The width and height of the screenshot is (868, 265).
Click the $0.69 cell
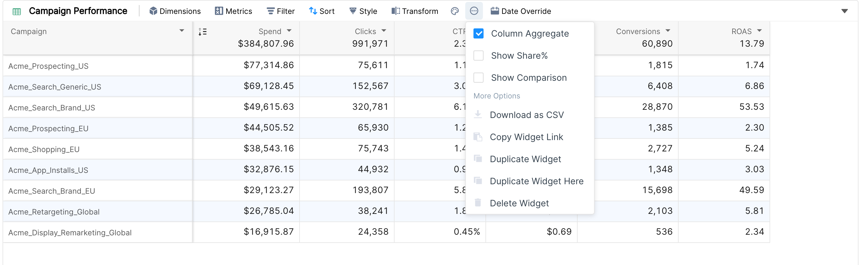[x=559, y=232]
